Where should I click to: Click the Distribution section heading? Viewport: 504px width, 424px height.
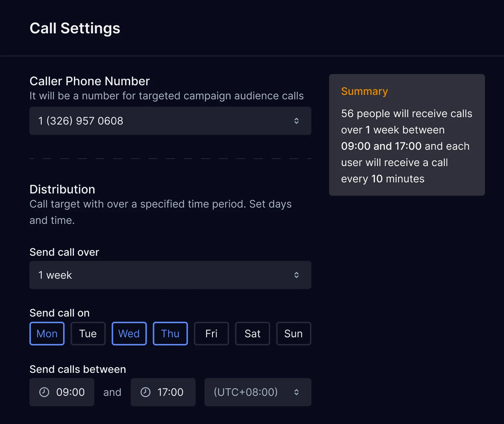62,189
